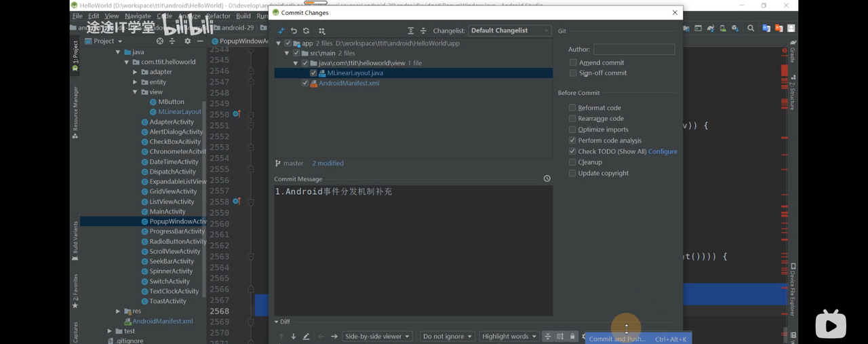Open the View menu
868x344 pixels.
[112, 16]
